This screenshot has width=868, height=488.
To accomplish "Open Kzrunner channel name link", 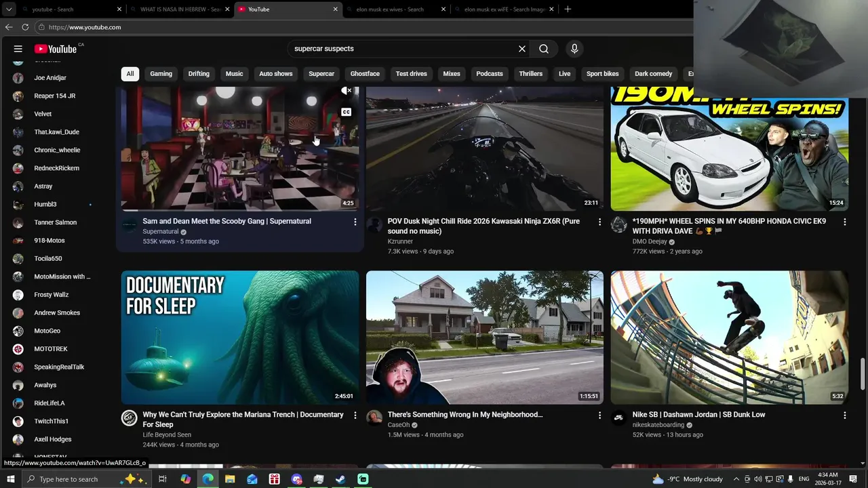I will pyautogui.click(x=400, y=241).
